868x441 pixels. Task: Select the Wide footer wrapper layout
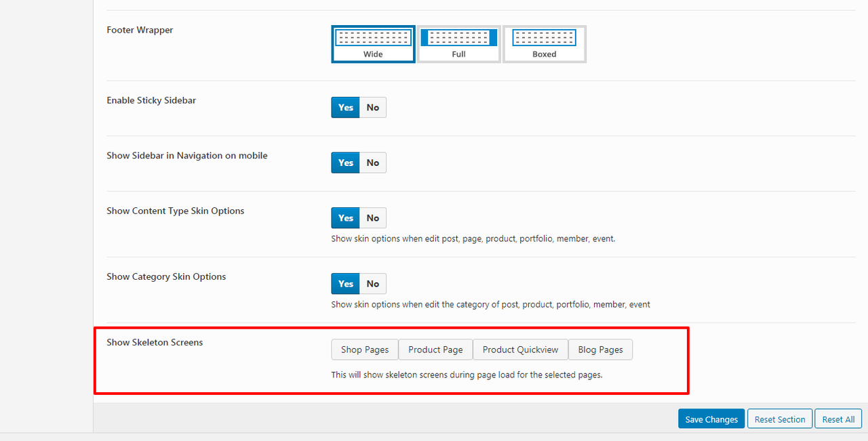click(373, 44)
